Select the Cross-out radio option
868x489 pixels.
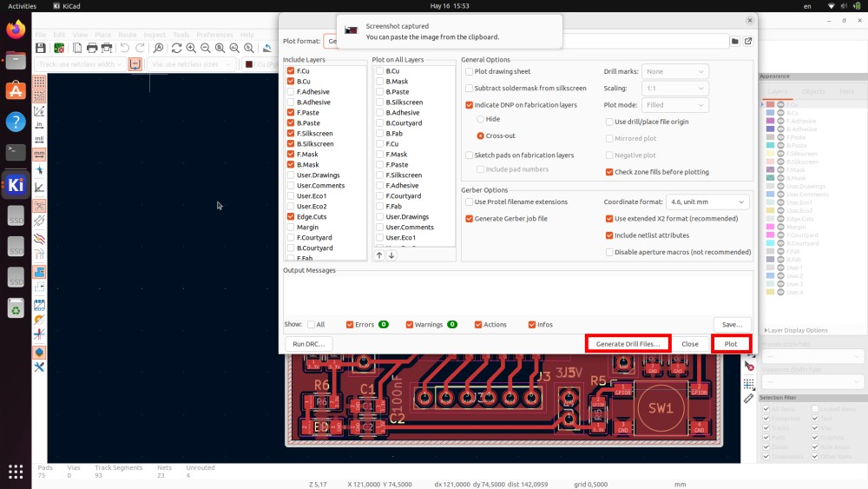click(x=481, y=135)
